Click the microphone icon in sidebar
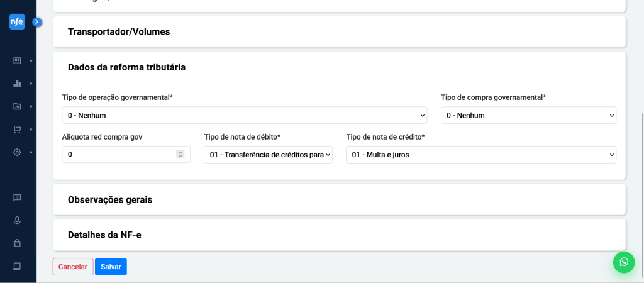 pyautogui.click(x=17, y=220)
